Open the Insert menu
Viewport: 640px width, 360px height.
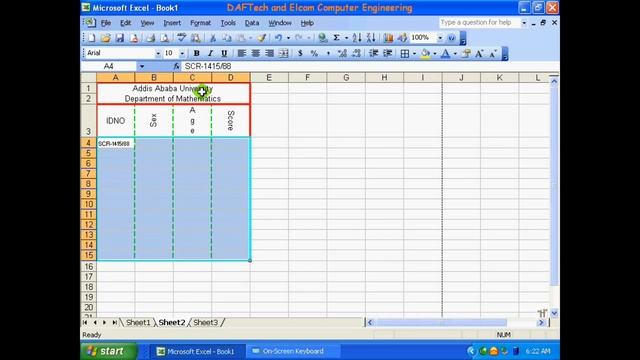click(172, 23)
